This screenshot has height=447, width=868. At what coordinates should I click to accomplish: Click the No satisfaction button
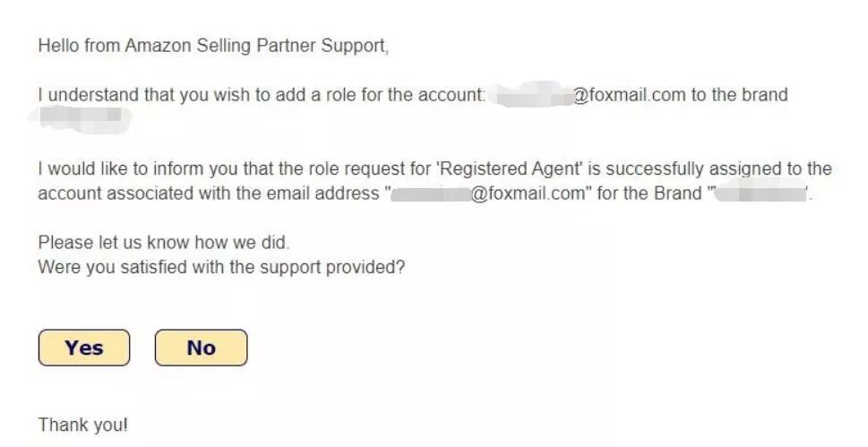(201, 348)
